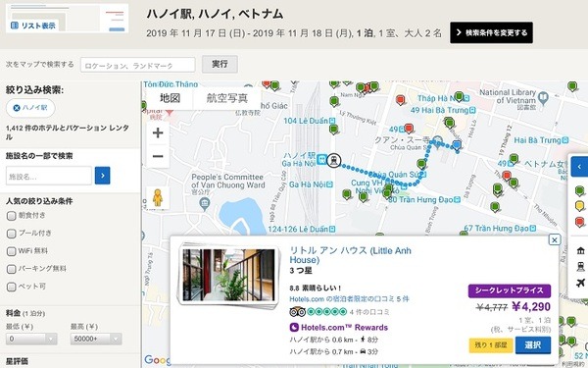The width and height of the screenshot is (588, 368).
Task: Select the 航空写真 satellite tab
Action: 227,98
